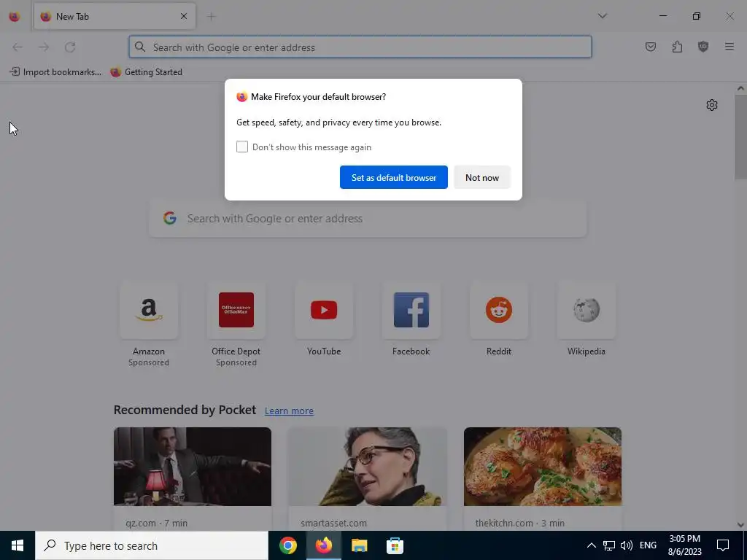
Task: Click the taskbar clock showing 3:05 PM
Action: pos(684,545)
